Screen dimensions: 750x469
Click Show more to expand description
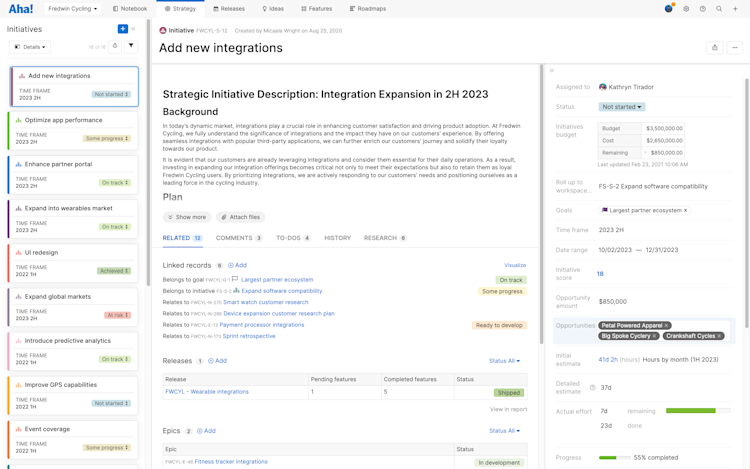click(x=187, y=217)
